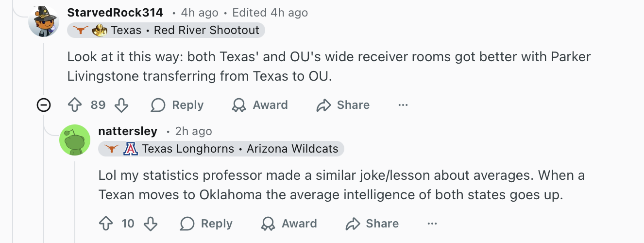The width and height of the screenshot is (644, 243).
Task: Share StarvedRock314's comment
Action: [x=343, y=105]
